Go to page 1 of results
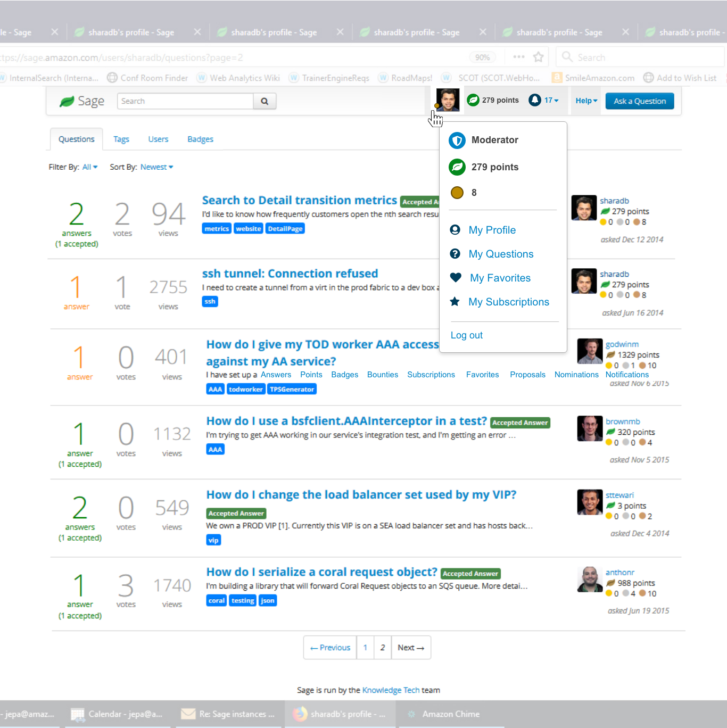727x728 pixels. [x=365, y=648]
